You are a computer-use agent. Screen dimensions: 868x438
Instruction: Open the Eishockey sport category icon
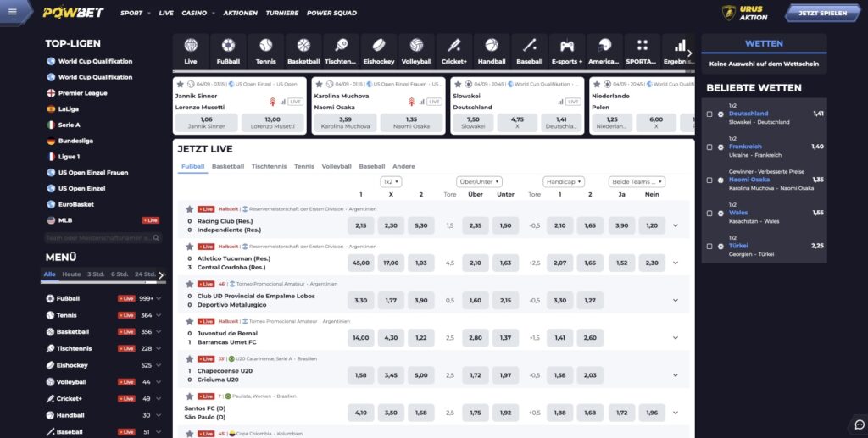[x=378, y=50]
